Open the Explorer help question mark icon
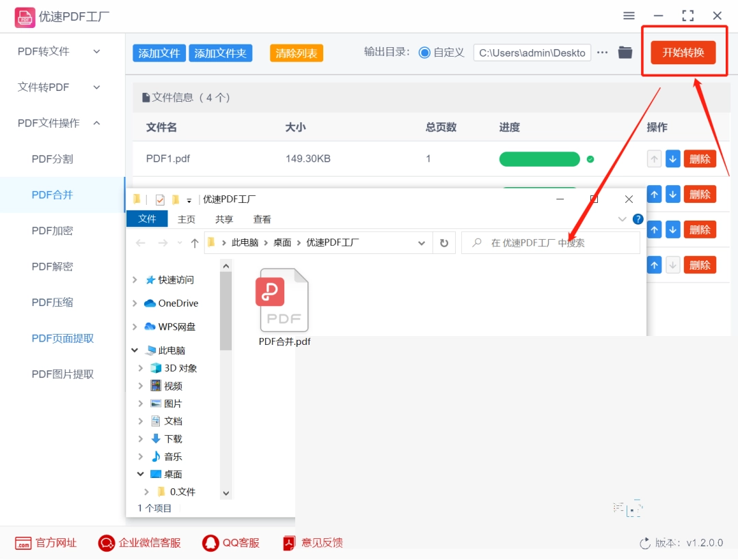This screenshot has height=560, width=738. click(638, 219)
